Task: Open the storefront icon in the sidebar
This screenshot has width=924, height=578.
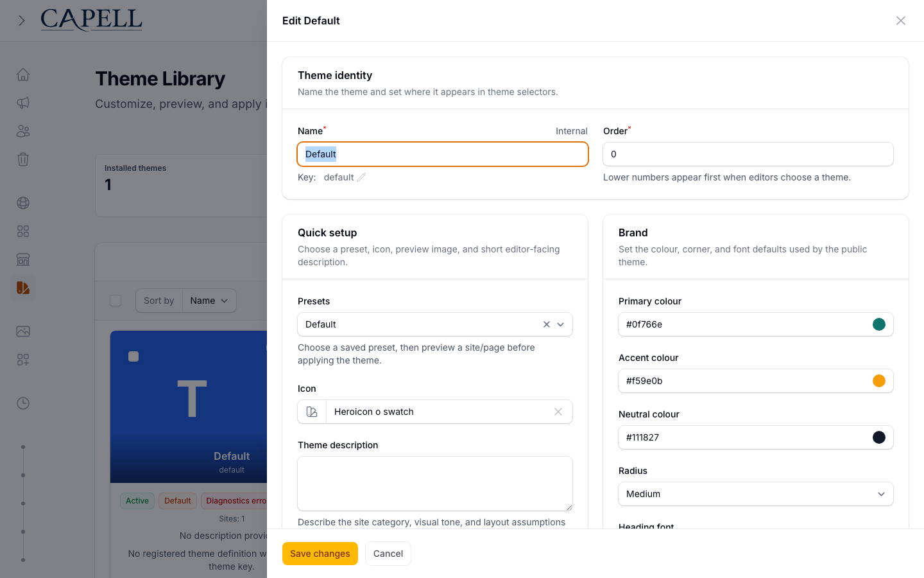Action: coord(23,259)
